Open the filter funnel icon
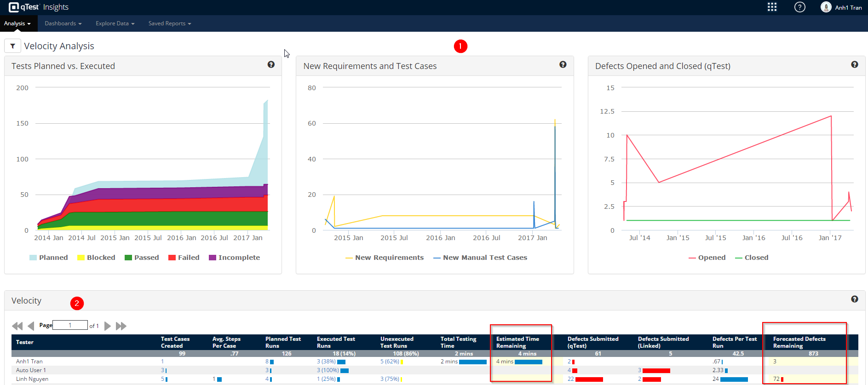The image size is (868, 385). click(x=12, y=46)
